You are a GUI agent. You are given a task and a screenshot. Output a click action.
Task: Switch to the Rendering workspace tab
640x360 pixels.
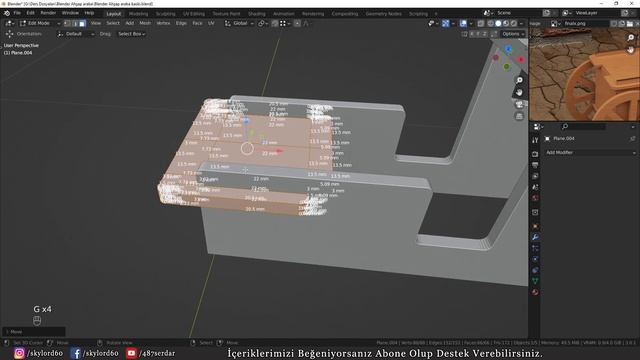(x=313, y=13)
